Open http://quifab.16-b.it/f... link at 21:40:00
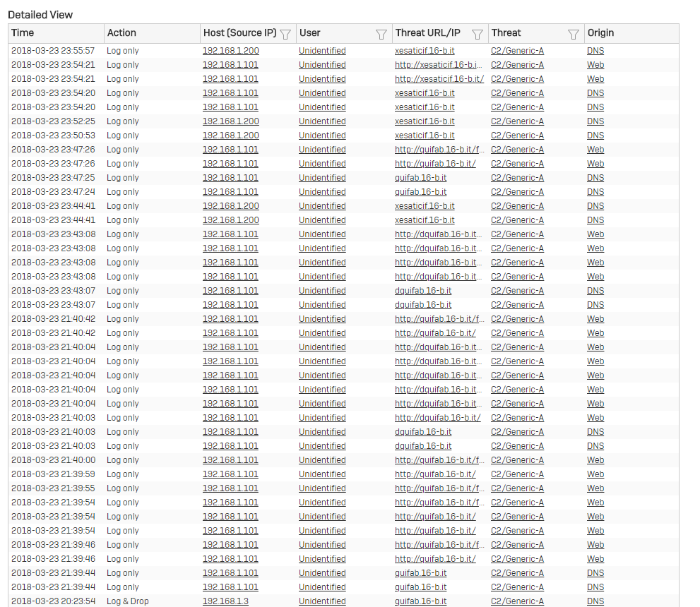The width and height of the screenshot is (700, 607). coord(439,460)
